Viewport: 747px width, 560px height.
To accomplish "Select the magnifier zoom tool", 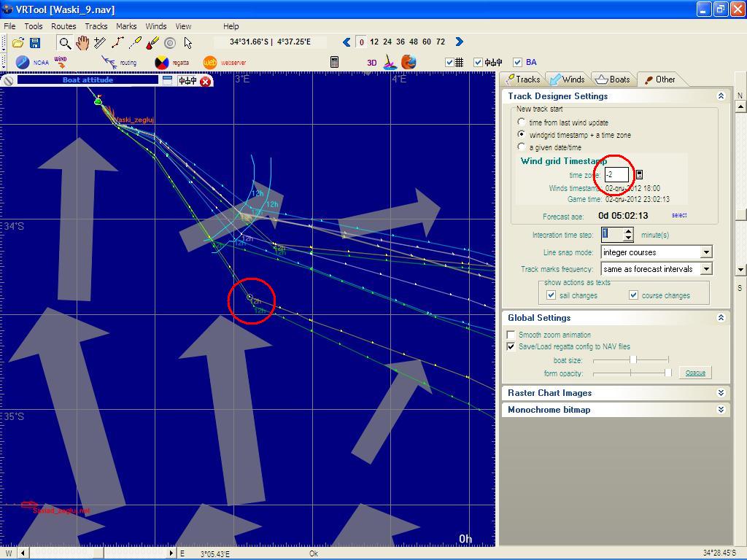I will click(65, 43).
